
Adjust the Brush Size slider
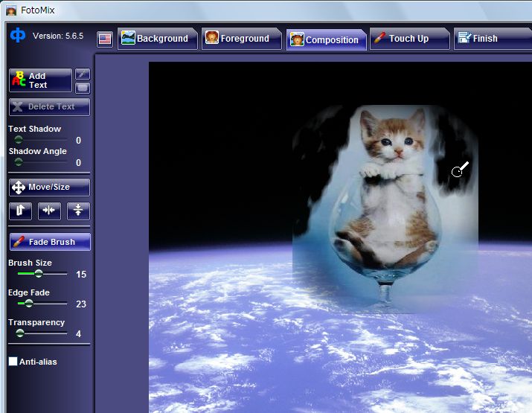coord(42,274)
